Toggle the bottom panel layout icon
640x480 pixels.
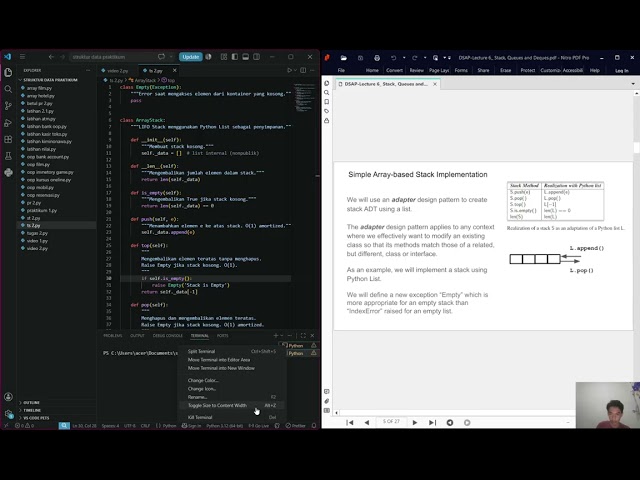(246, 57)
